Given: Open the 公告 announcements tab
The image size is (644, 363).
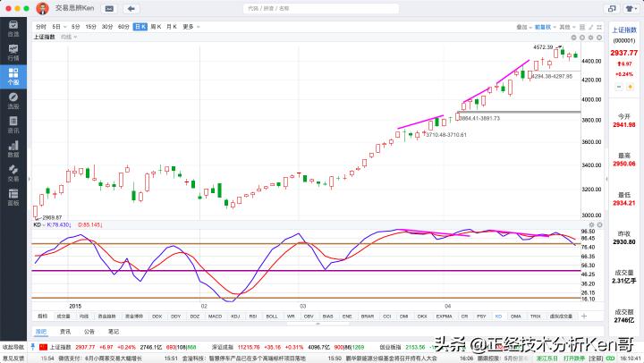Looking at the screenshot, I should [89, 332].
